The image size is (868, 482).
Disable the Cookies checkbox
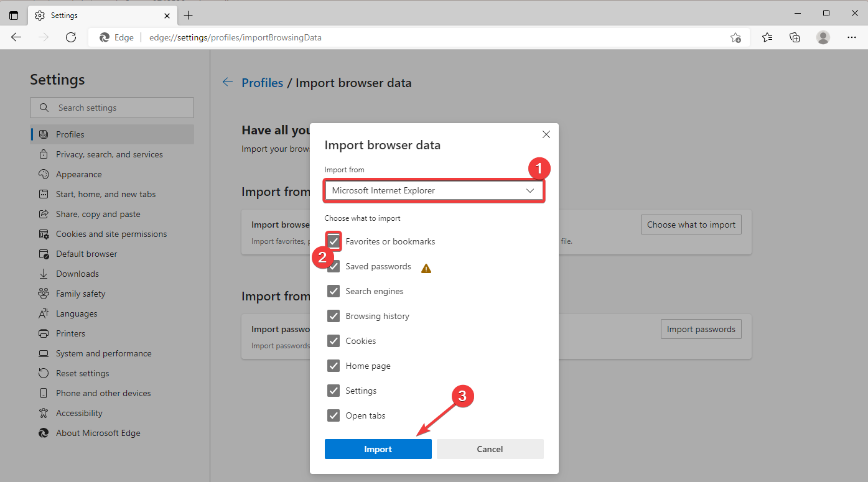coord(334,341)
